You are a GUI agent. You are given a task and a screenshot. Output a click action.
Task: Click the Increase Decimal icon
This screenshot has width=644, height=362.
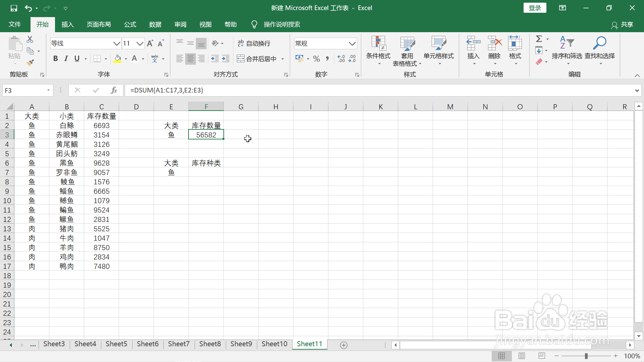[x=341, y=59]
